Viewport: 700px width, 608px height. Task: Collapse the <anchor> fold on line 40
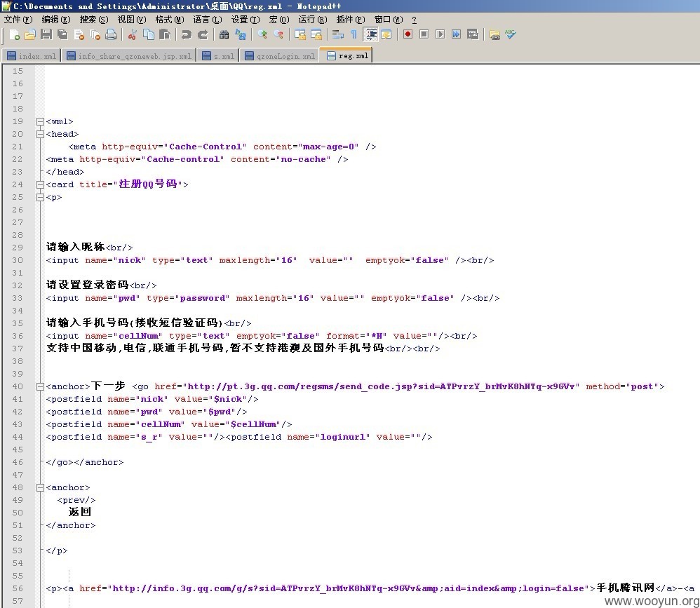coord(40,386)
